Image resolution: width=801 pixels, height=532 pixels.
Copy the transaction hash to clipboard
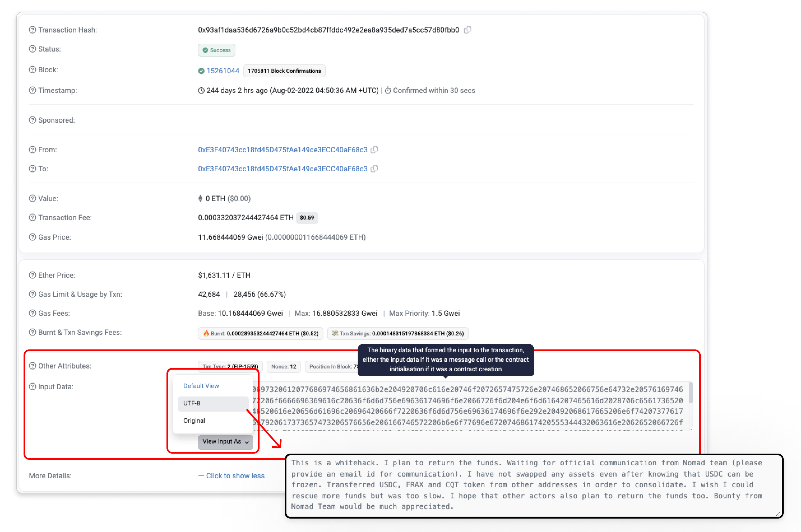(x=467, y=30)
